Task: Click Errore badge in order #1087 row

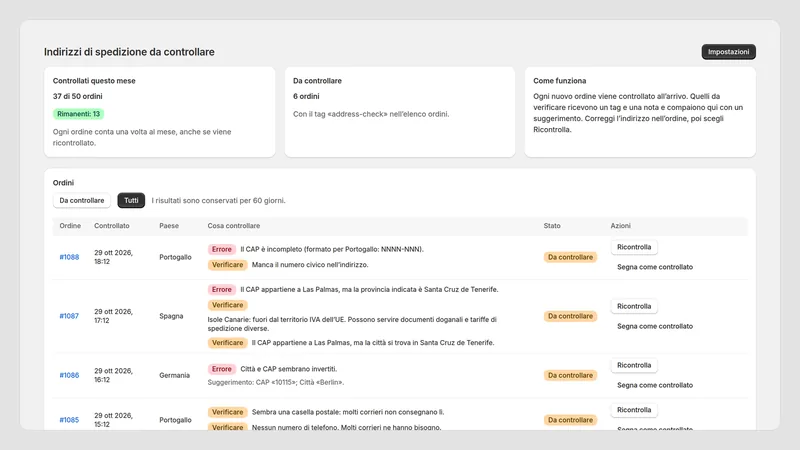Action: click(x=221, y=289)
